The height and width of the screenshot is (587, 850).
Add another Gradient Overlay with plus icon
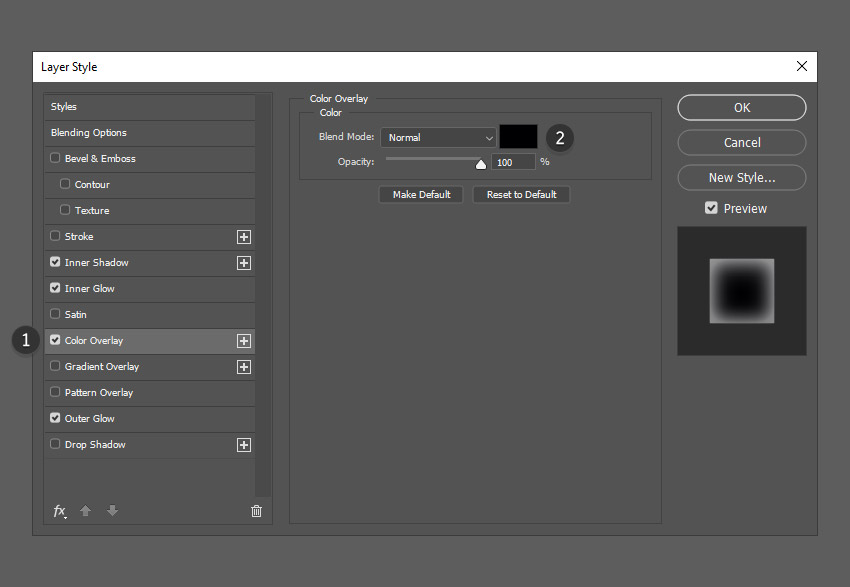[x=244, y=367]
